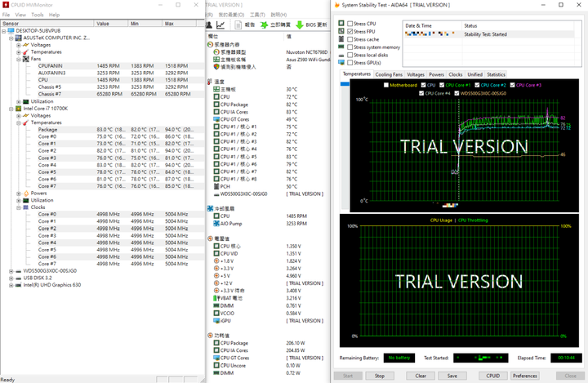Click the CPUID button in Stability Test
This screenshot has width=588, height=383.
[x=492, y=376]
